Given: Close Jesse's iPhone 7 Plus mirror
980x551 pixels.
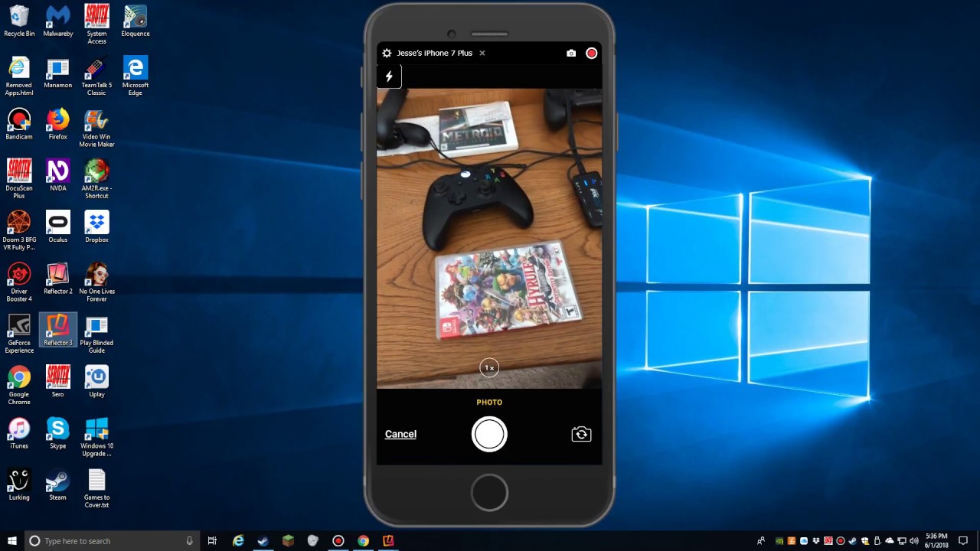Looking at the screenshot, I should tap(482, 53).
